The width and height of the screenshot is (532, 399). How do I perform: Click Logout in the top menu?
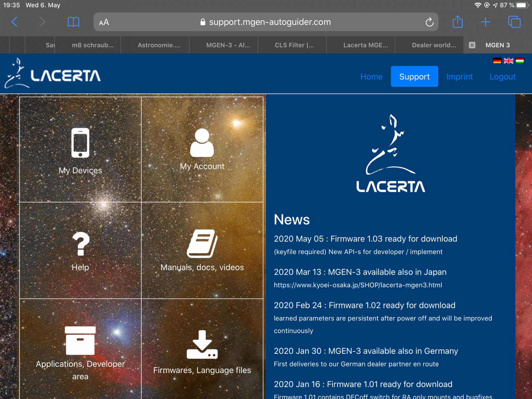(x=502, y=76)
